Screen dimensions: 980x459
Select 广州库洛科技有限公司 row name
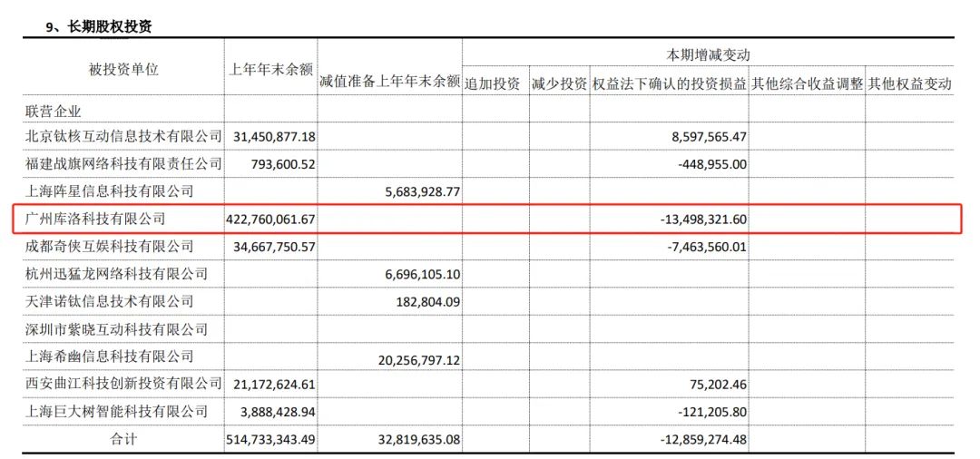95,219
